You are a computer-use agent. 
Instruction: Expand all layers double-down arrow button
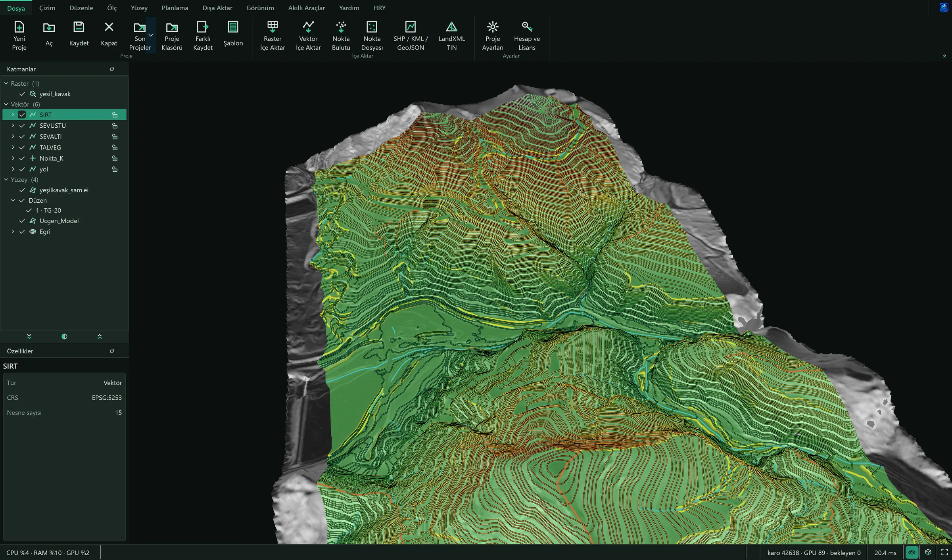pos(29,336)
